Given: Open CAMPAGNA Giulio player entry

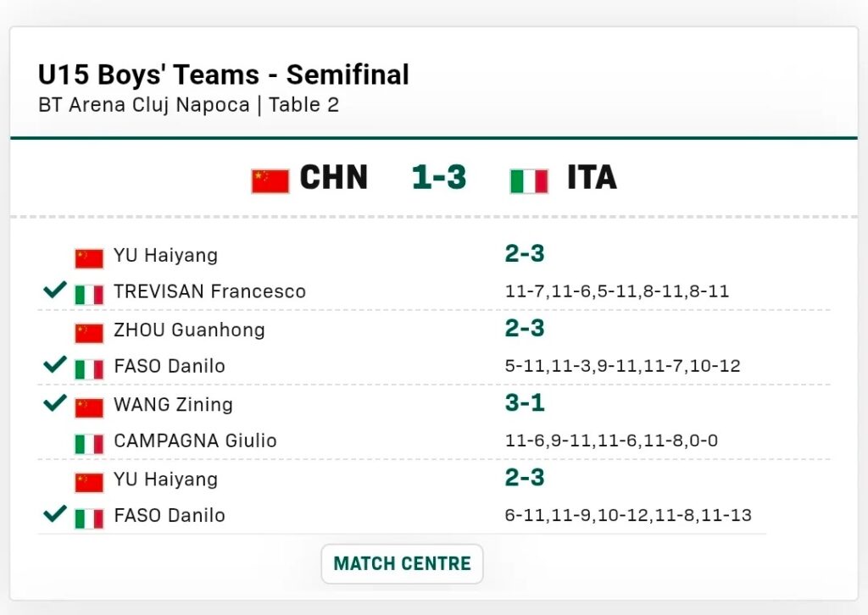Looking at the screenshot, I should [x=195, y=441].
